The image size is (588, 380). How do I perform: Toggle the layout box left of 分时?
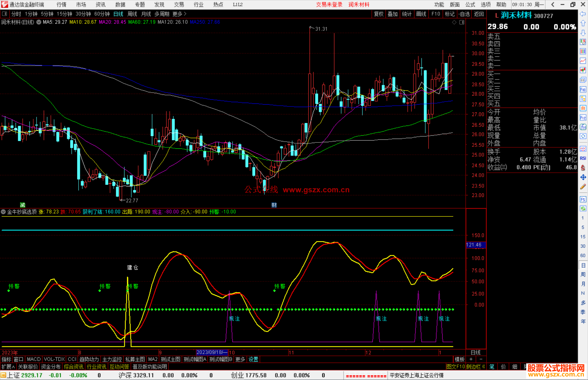click(4, 14)
